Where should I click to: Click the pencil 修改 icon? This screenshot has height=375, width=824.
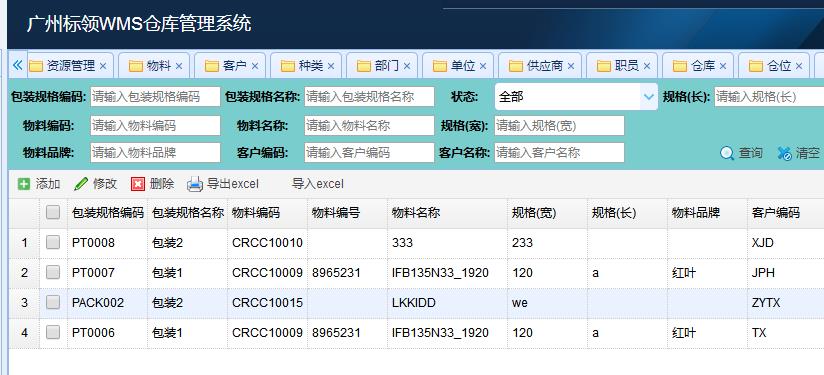coord(81,184)
